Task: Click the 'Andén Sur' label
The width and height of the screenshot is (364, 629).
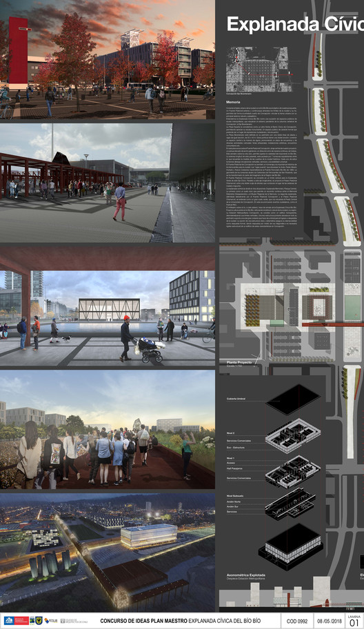Action: (x=232, y=507)
